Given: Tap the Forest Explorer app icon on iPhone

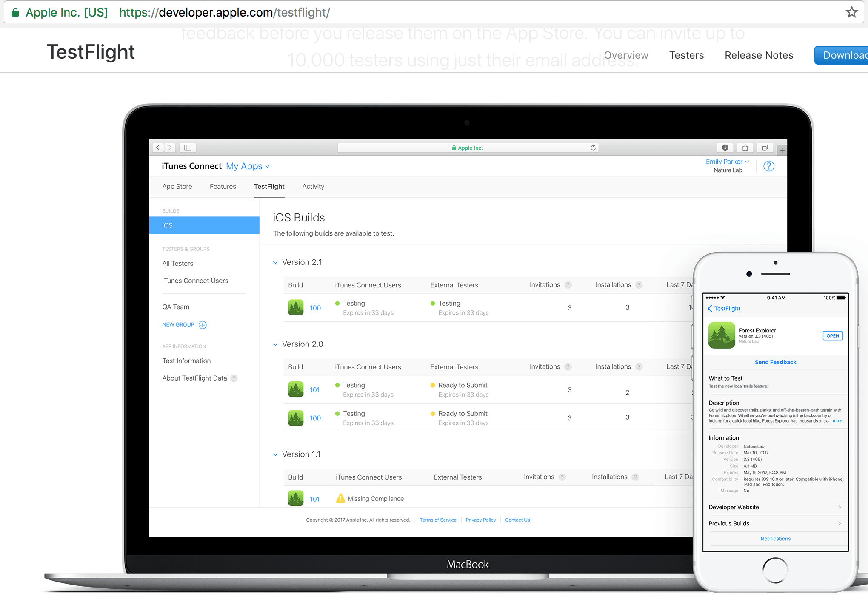Looking at the screenshot, I should point(722,335).
